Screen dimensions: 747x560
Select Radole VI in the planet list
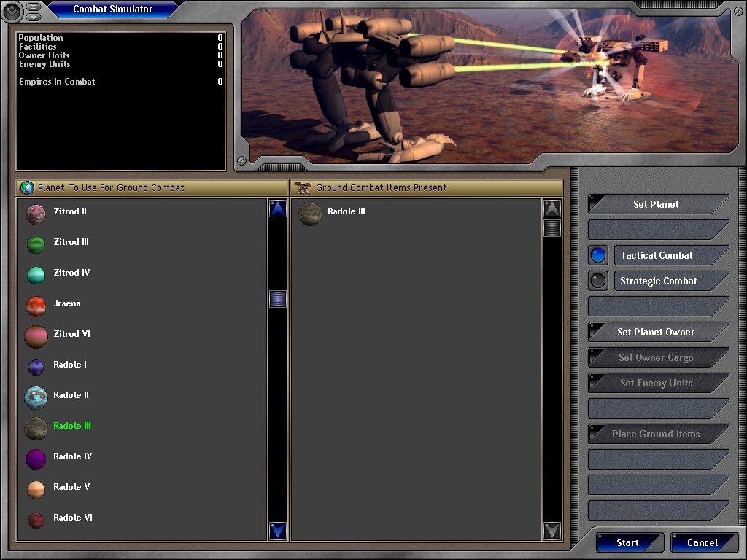coord(72,518)
